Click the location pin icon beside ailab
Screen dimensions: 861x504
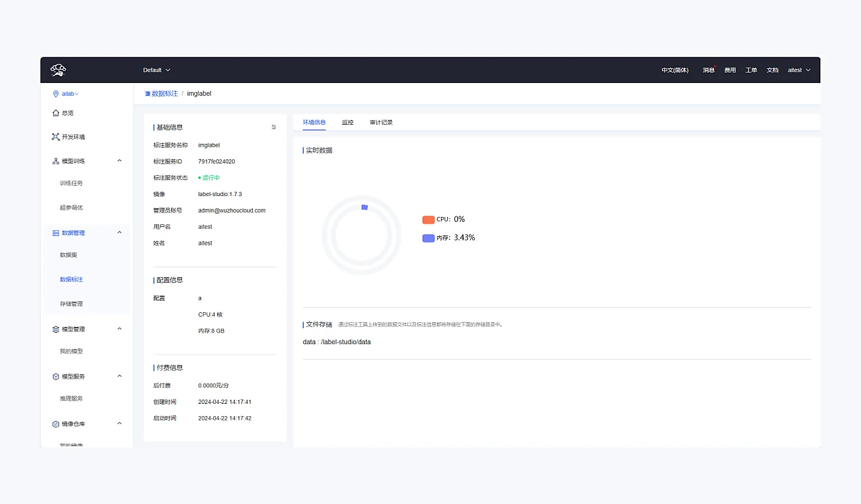(56, 94)
